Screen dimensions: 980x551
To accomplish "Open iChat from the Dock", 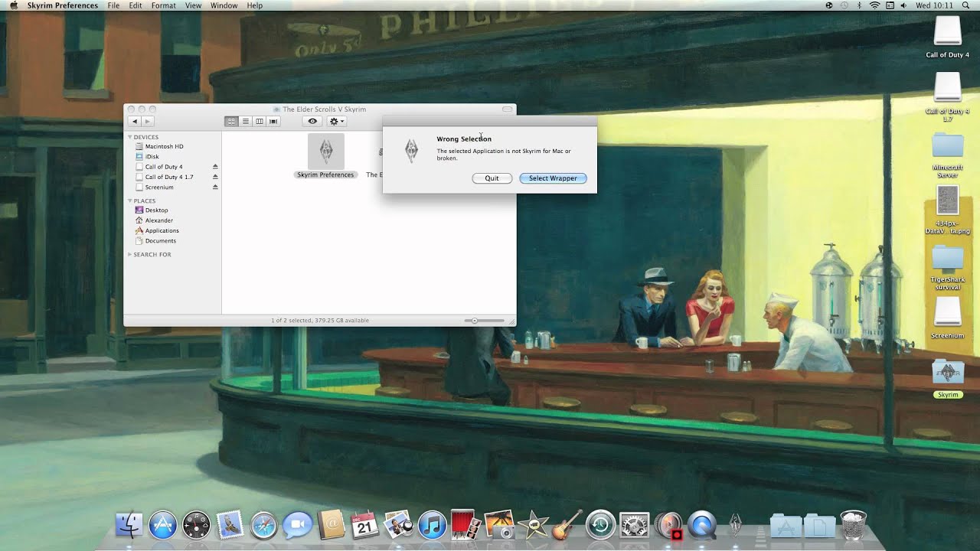I will [297, 526].
